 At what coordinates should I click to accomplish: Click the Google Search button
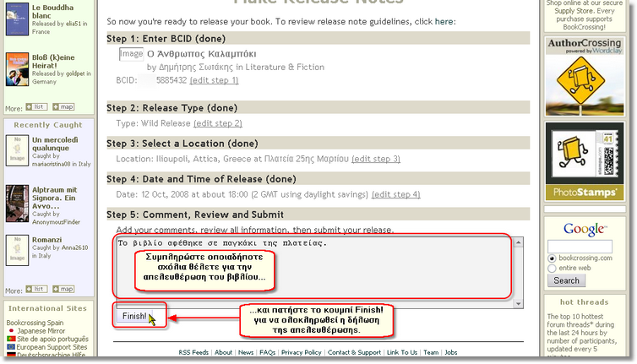point(566,280)
